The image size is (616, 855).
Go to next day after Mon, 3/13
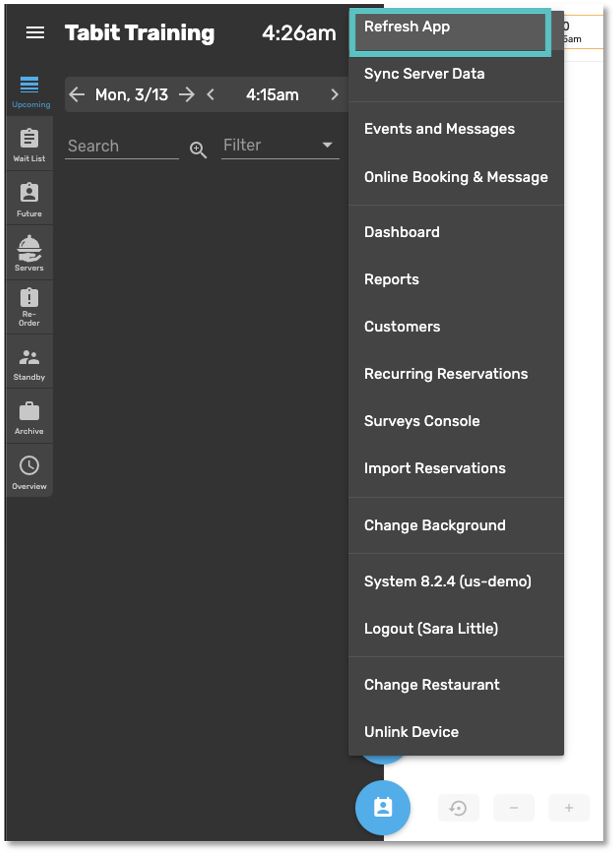pyautogui.click(x=187, y=95)
